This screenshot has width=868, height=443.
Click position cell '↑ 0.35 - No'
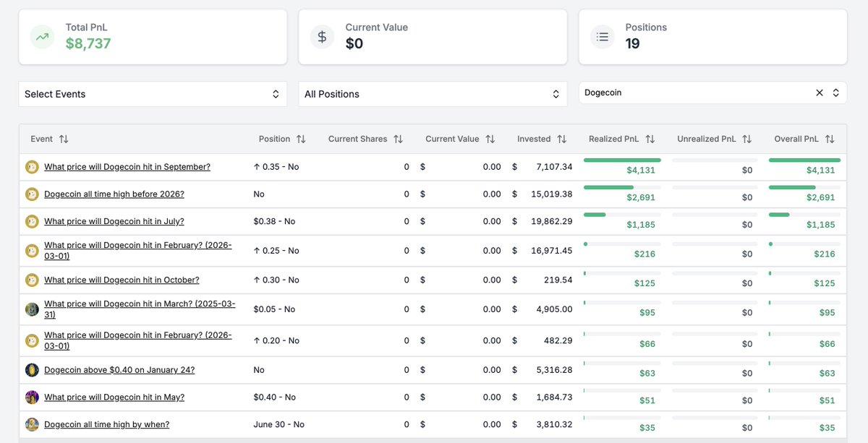[276, 167]
